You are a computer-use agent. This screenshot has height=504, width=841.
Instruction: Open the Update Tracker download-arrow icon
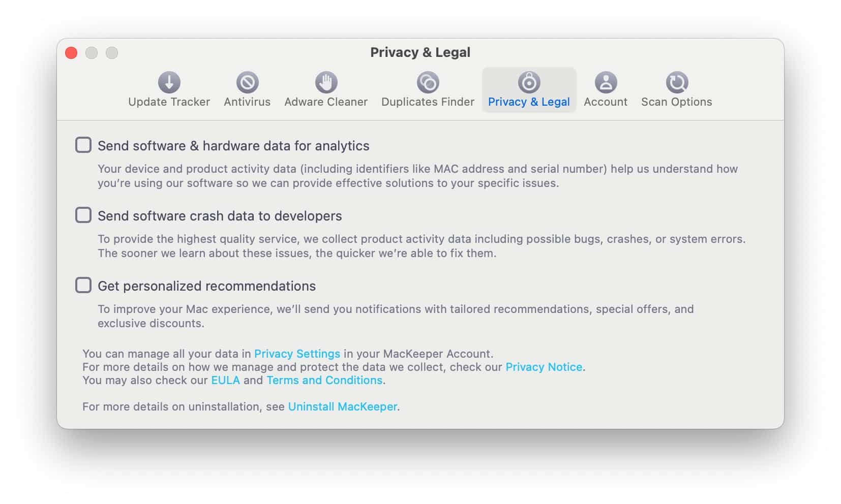pyautogui.click(x=169, y=82)
